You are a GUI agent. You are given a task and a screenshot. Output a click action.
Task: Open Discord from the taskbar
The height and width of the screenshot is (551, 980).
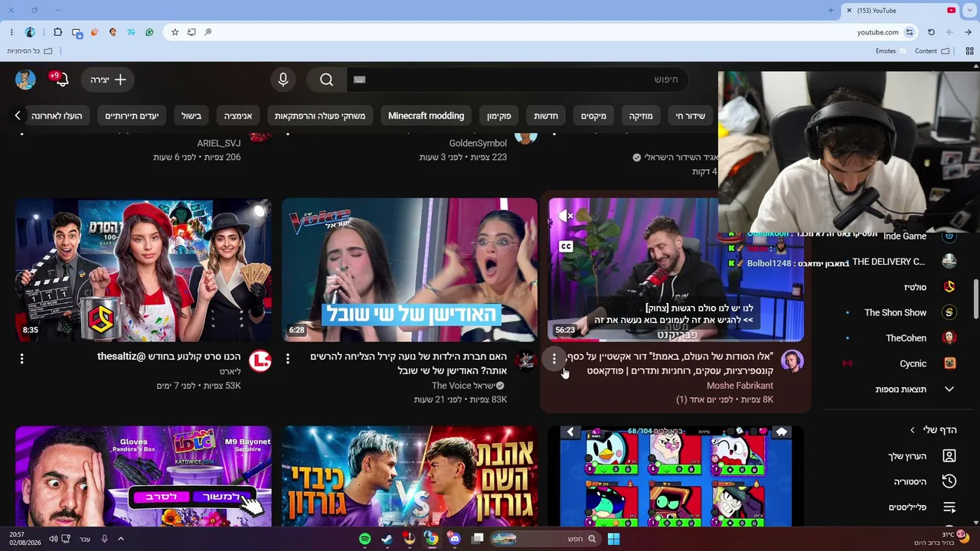[455, 539]
